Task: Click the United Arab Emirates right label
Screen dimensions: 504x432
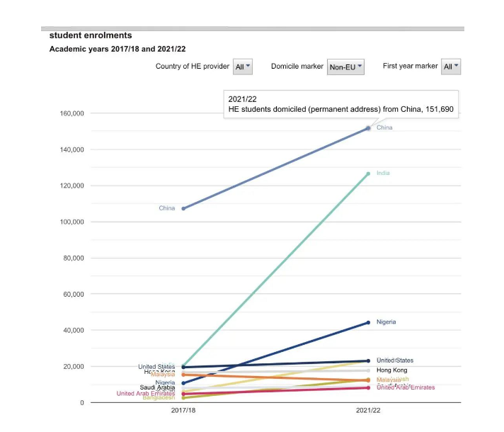Action: click(406, 388)
